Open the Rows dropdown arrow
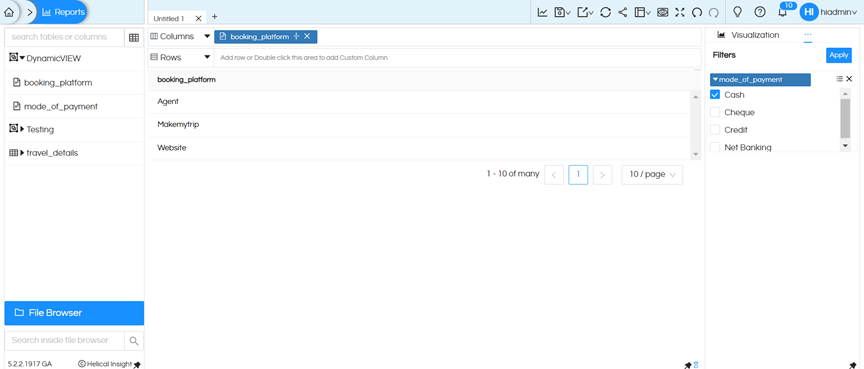This screenshot has width=864, height=369. (x=207, y=57)
